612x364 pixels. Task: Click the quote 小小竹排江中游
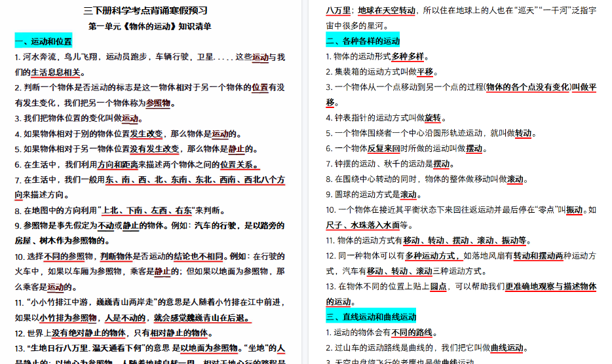click(x=60, y=302)
